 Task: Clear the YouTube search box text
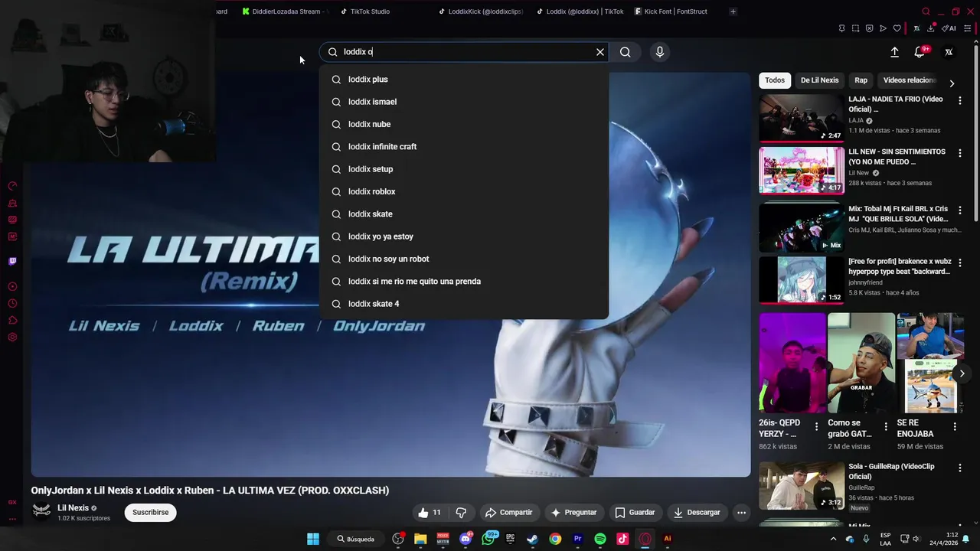pyautogui.click(x=600, y=52)
